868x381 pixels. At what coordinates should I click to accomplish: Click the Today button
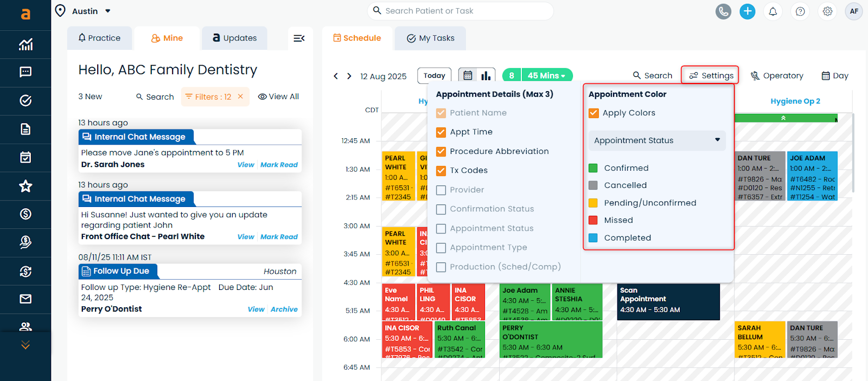(434, 76)
